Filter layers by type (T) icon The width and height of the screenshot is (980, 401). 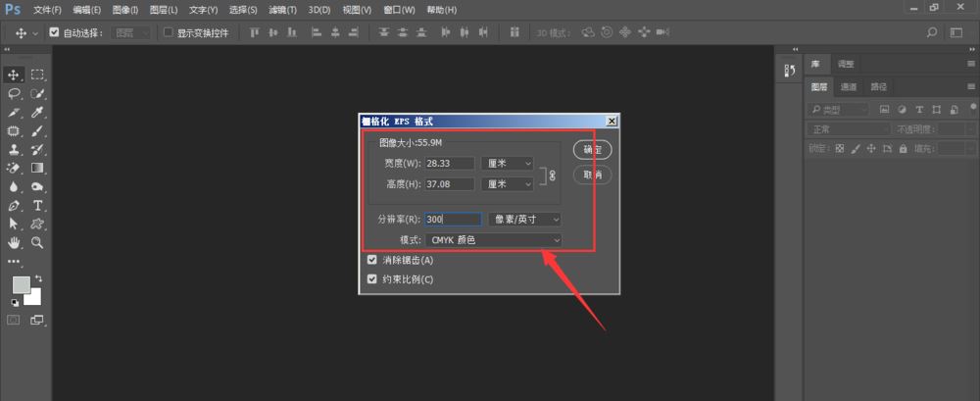[919, 110]
